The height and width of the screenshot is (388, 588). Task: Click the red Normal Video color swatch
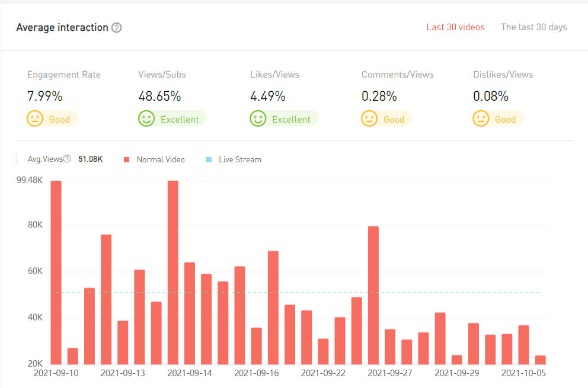126,160
